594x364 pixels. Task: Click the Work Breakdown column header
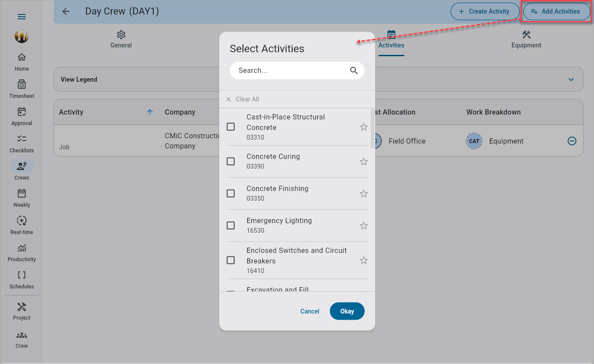pyautogui.click(x=493, y=112)
